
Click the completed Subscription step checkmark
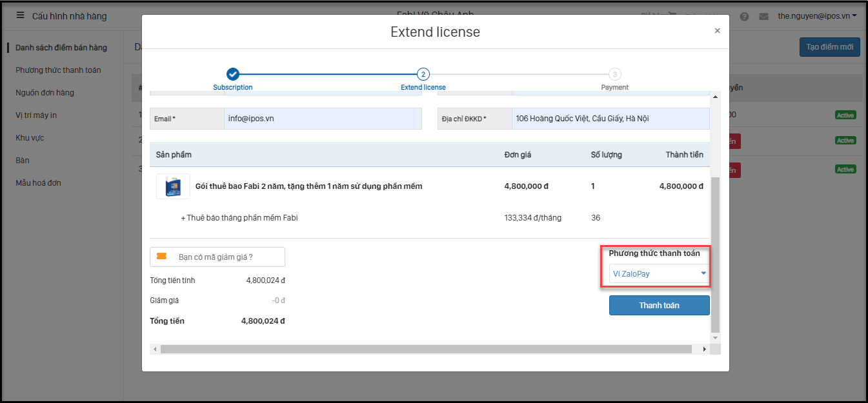233,74
